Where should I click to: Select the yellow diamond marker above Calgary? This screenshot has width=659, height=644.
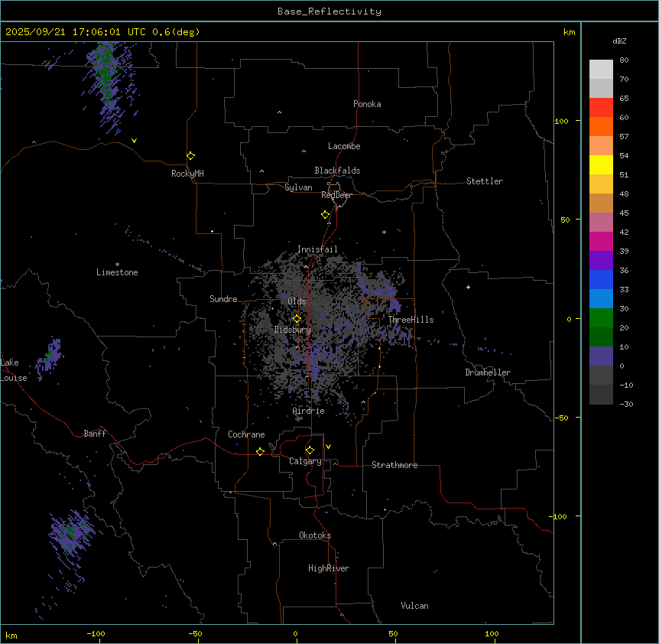[310, 450]
